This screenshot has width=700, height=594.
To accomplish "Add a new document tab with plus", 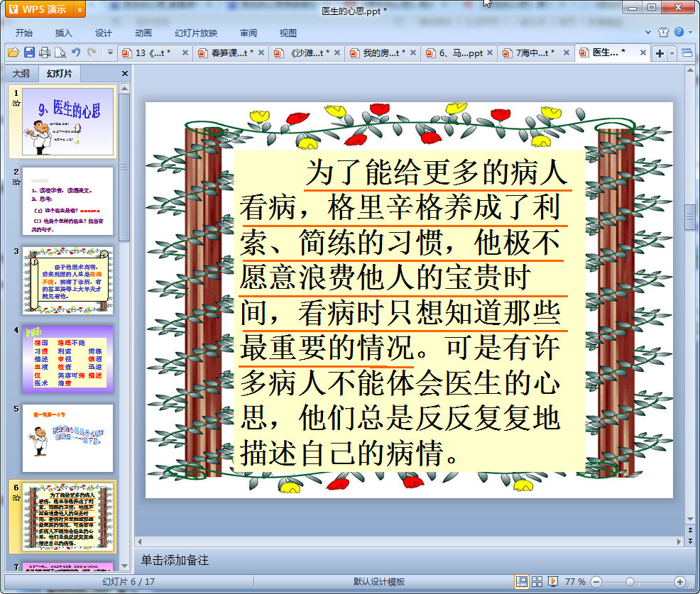I will click(x=660, y=53).
